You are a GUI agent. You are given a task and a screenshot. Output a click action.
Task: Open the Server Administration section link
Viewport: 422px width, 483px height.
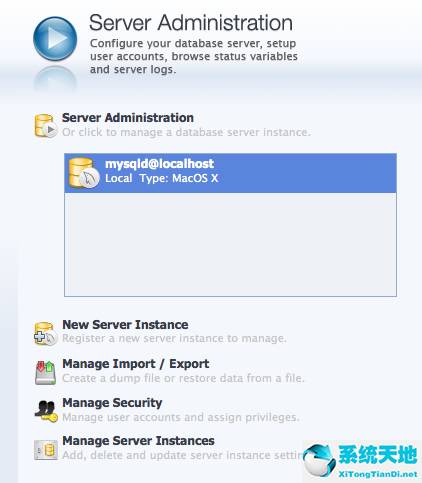coord(128,118)
